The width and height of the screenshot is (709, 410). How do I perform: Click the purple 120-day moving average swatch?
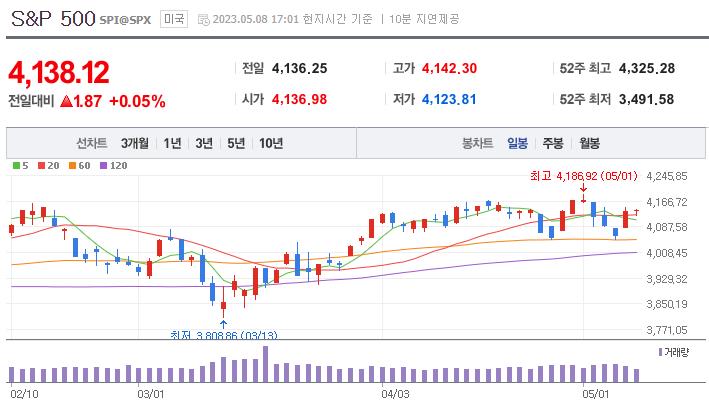[x=104, y=165]
